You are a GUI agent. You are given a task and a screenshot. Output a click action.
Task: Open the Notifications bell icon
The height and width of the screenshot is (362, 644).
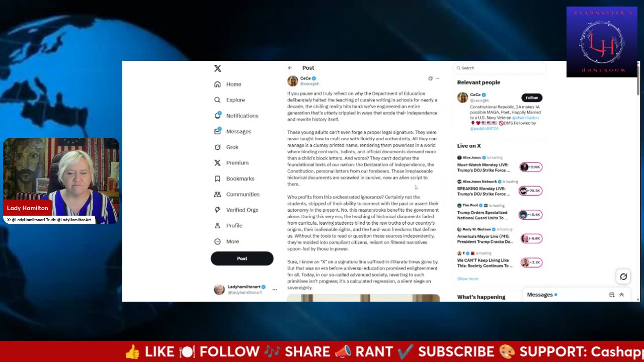(x=217, y=115)
